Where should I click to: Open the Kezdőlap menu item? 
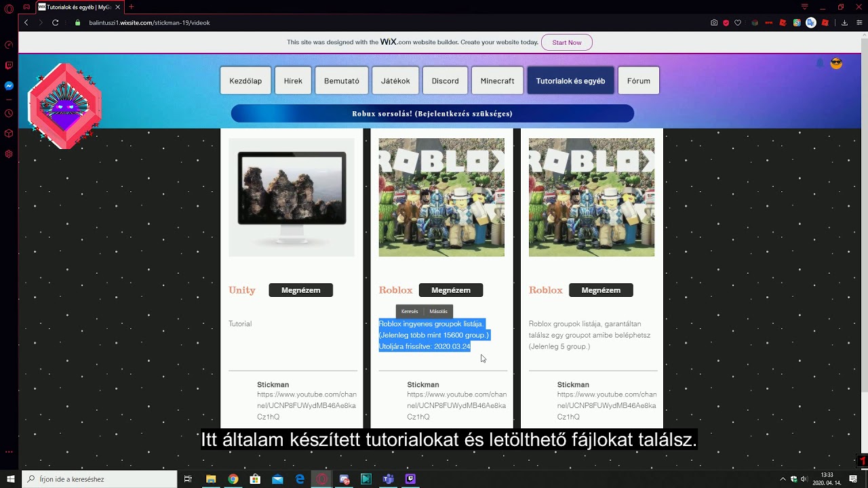click(x=245, y=81)
